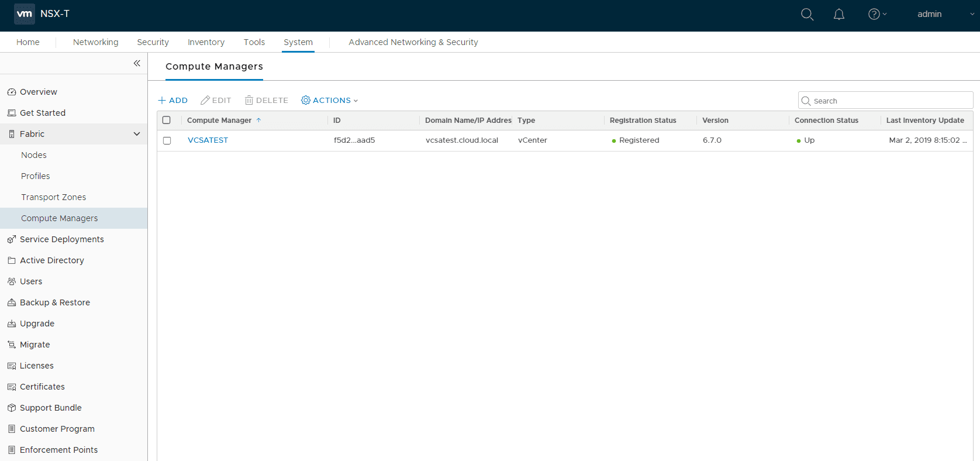Click the Type column header
The width and height of the screenshot is (980, 461).
coord(526,120)
